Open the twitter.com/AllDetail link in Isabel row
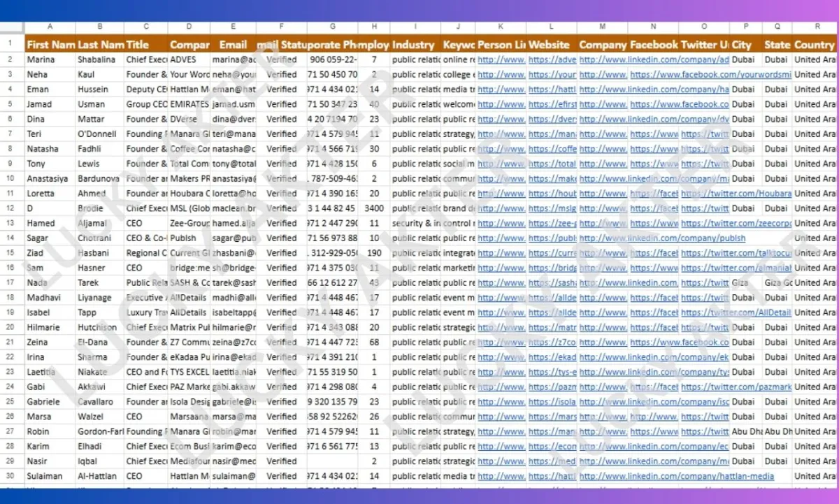Screen dimensions: 839x504 click(x=736, y=312)
